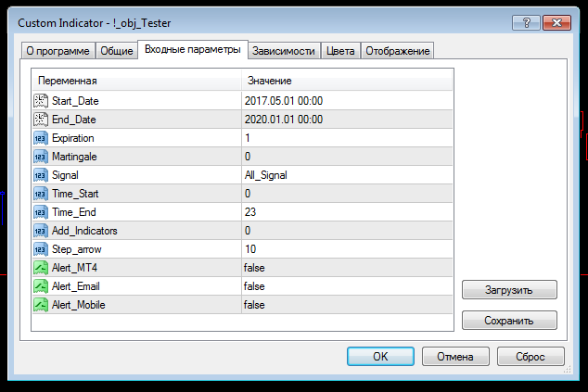This screenshot has width=588, height=392.
Task: Click the integer icon beside Add_Indicators
Action: 41,231
